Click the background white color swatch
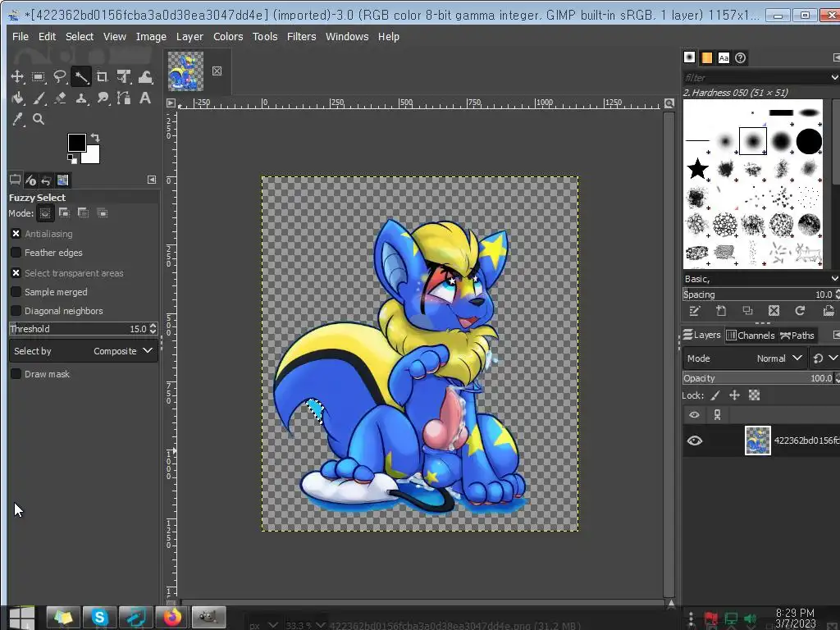This screenshot has width=840, height=630. click(93, 157)
